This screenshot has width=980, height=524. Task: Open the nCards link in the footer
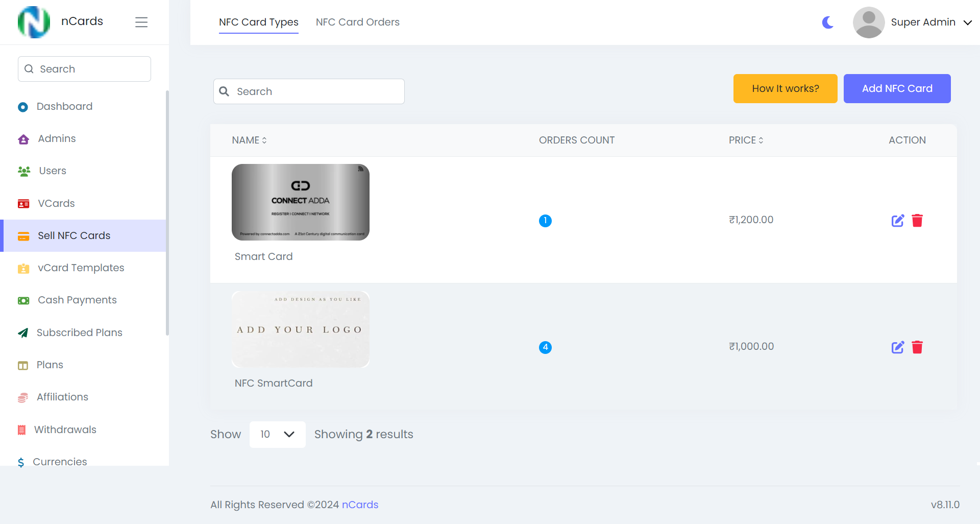tap(360, 505)
